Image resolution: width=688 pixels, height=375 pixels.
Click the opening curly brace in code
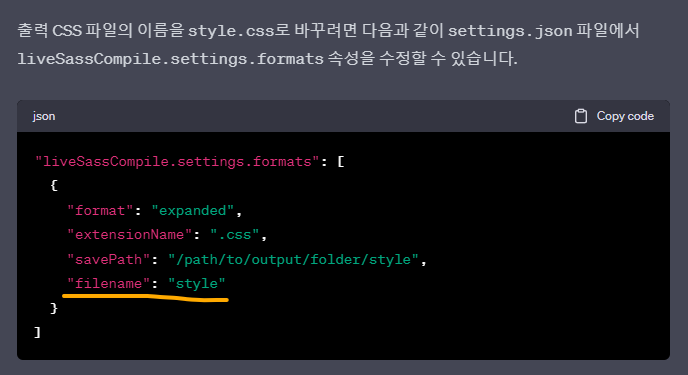(54, 186)
